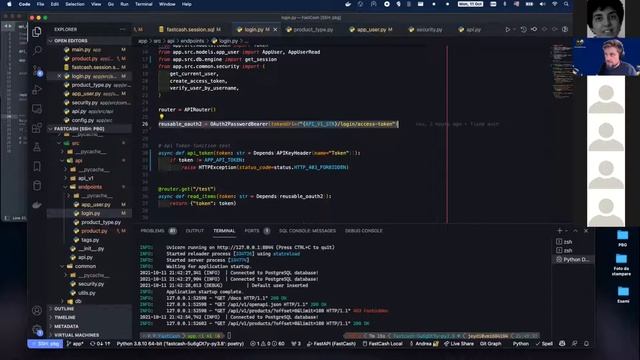
Task: Switch to the app_user.py editor tab
Action: coord(371,29)
